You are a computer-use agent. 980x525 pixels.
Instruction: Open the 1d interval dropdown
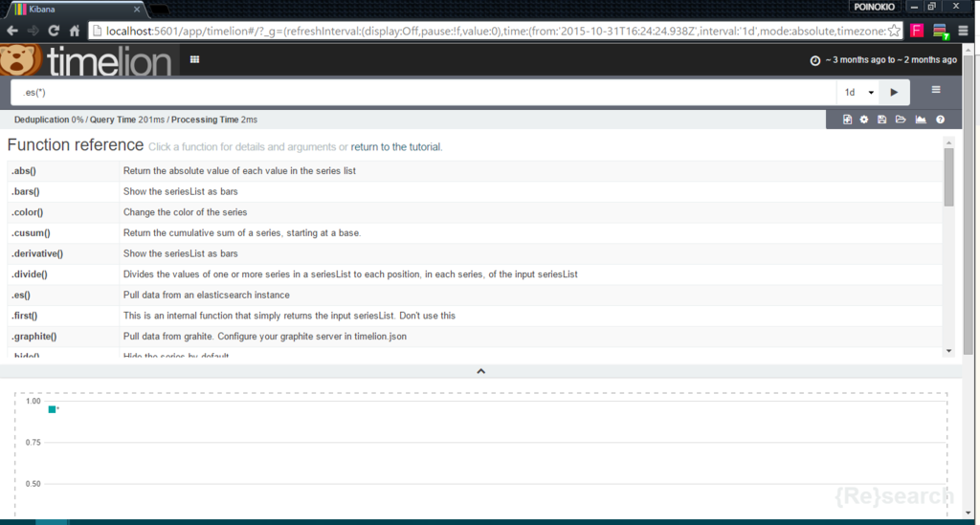858,93
